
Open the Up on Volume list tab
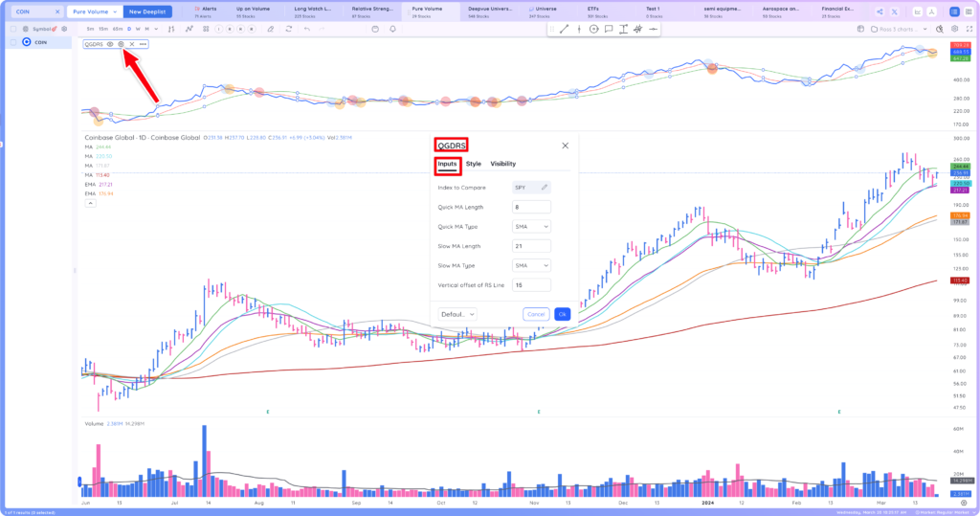click(x=253, y=11)
